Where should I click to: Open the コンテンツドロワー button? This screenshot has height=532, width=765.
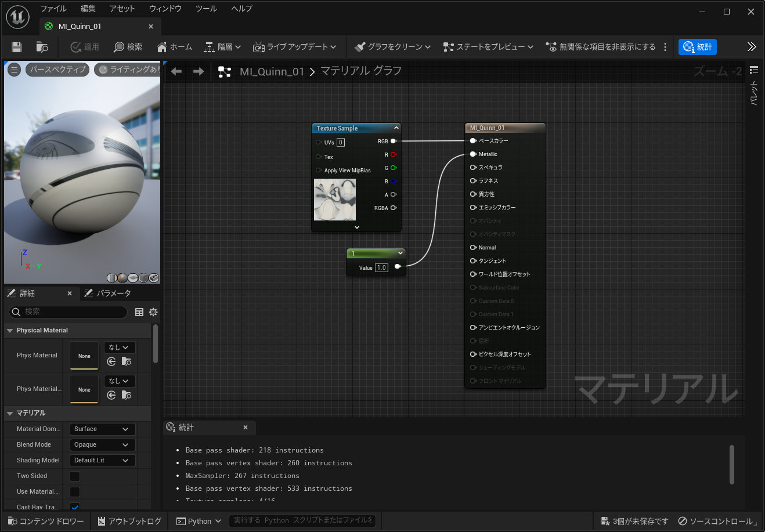(x=46, y=521)
